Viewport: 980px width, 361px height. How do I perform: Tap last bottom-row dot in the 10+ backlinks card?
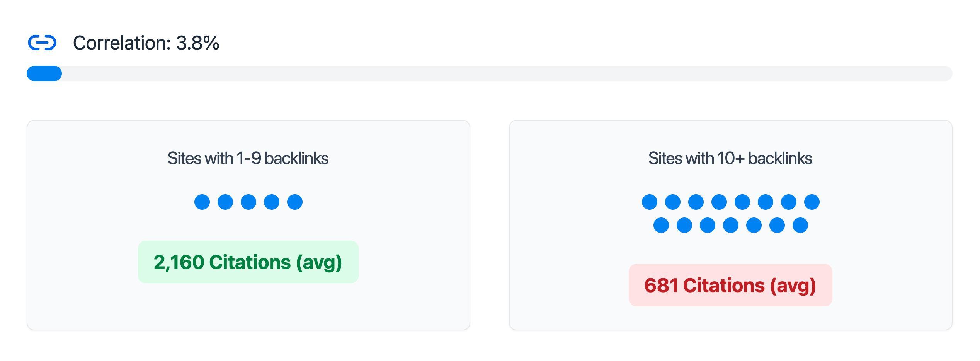coord(800,225)
